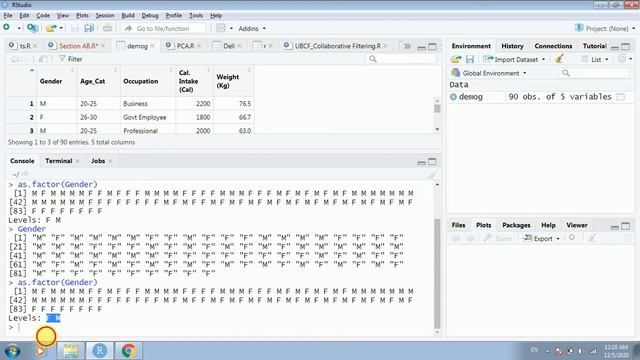The width and height of the screenshot is (640, 360).
Task: Maximize the Console pane
Action: tap(432, 162)
